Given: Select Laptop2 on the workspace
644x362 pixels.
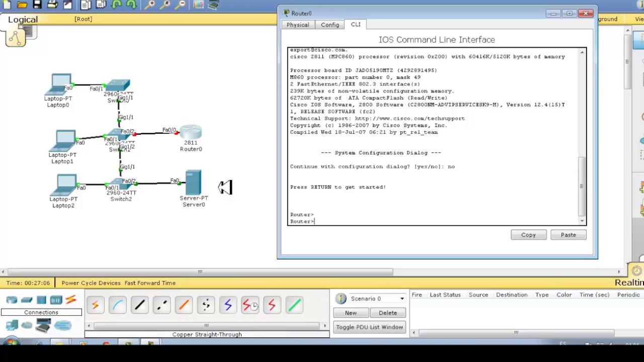Looking at the screenshot, I should tap(64, 185).
